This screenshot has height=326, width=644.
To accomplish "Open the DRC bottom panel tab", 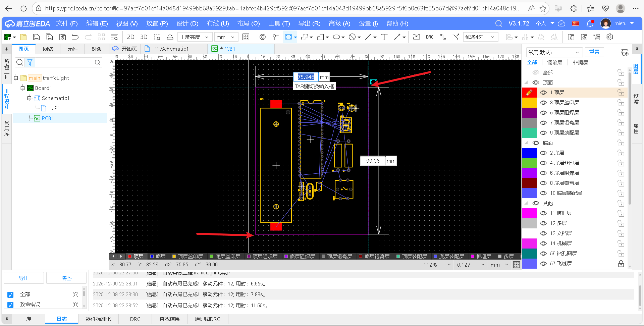I will [x=135, y=319].
